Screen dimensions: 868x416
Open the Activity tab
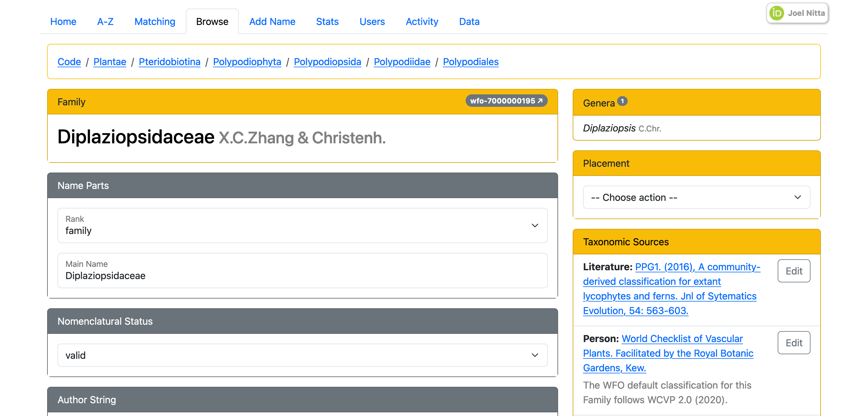click(422, 22)
